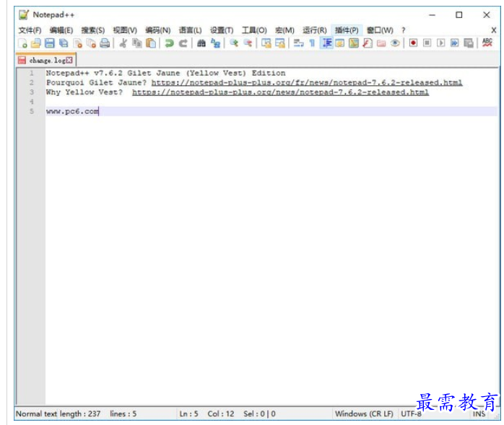This screenshot has width=504, height=425.
Task: Open the fr/news notepad-7.6.2-released link
Action: pyautogui.click(x=307, y=82)
